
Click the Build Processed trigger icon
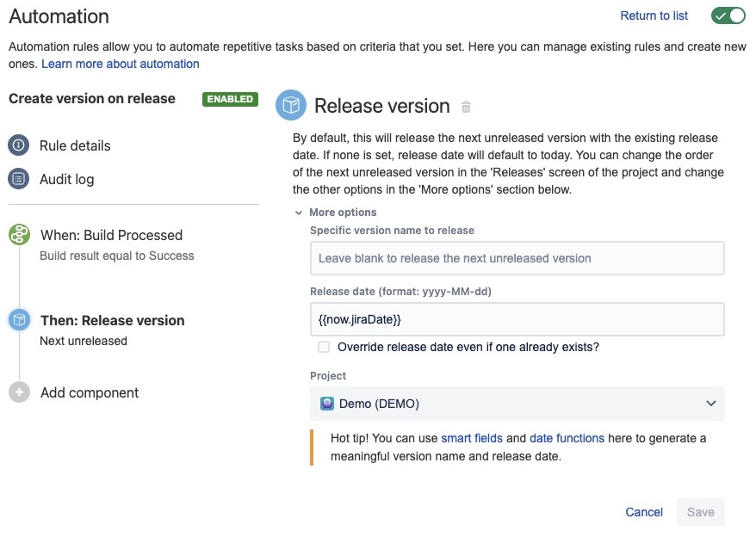pyautogui.click(x=19, y=235)
